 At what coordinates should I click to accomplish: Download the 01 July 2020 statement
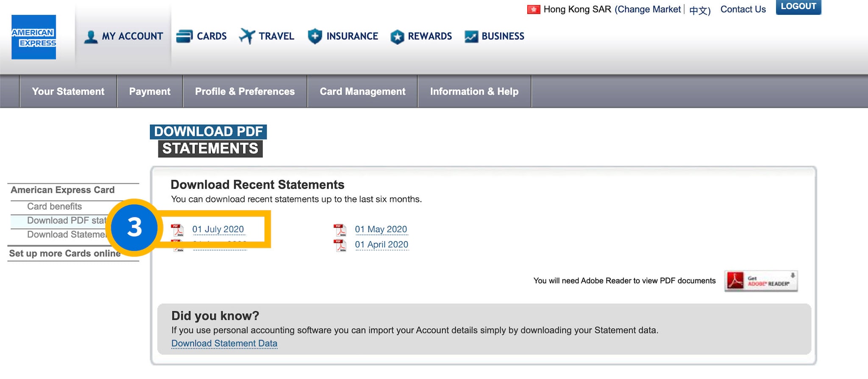pyautogui.click(x=218, y=229)
